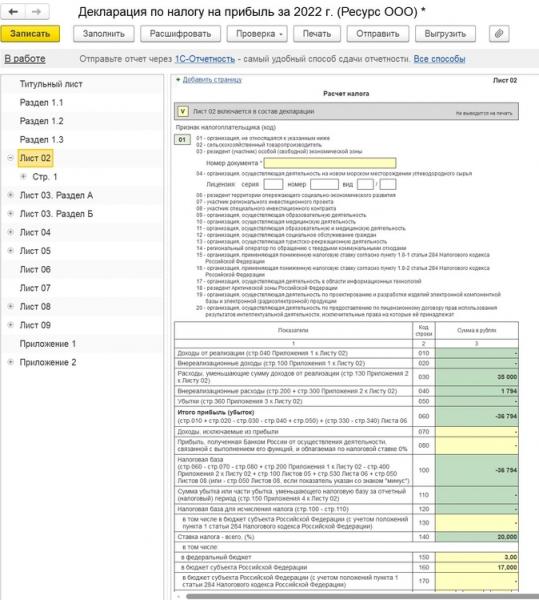This screenshot has height=600, width=539.
Task: Collapse the Лист 02 tree node
Action: (10, 158)
